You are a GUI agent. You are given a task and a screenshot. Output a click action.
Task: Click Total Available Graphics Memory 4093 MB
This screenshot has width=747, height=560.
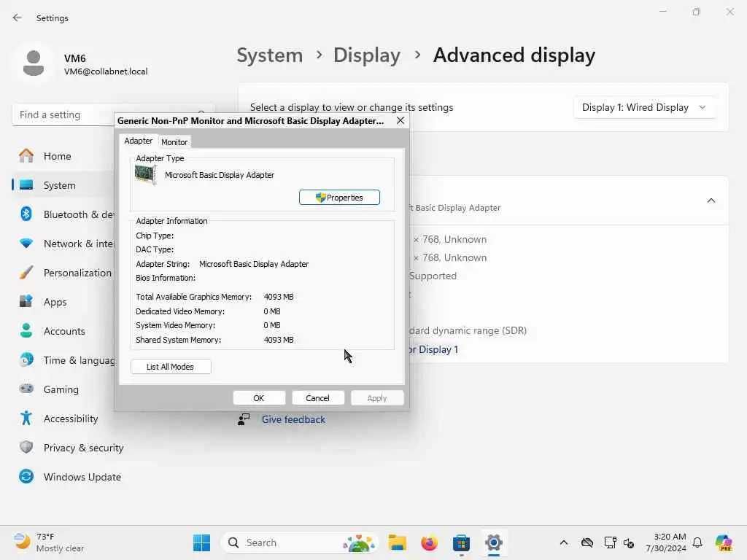278,297
